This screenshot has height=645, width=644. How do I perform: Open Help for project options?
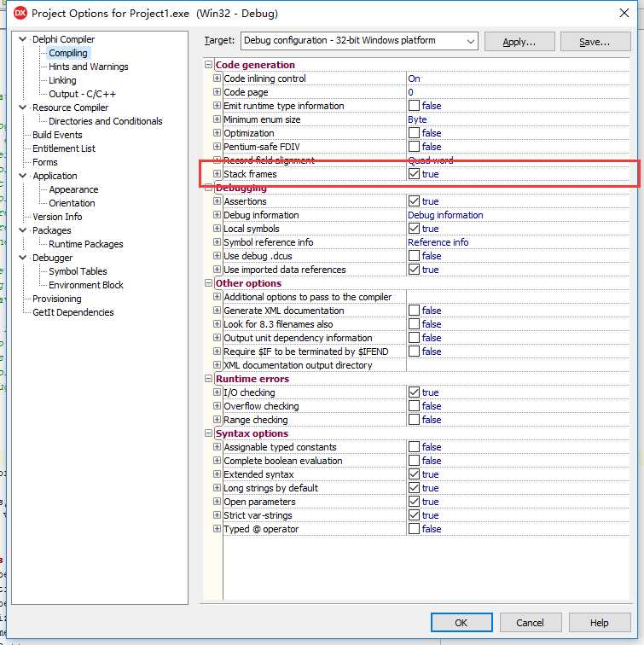pyautogui.click(x=599, y=622)
